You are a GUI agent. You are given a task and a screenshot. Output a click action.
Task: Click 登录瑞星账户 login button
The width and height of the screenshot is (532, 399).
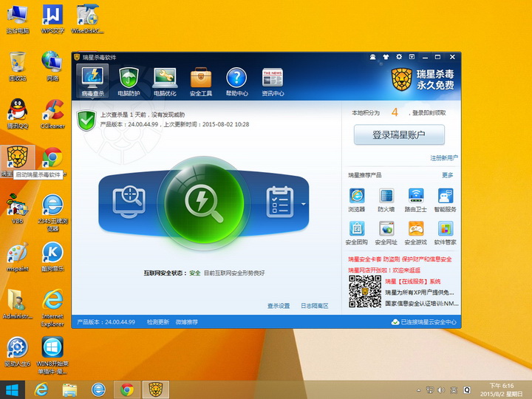pyautogui.click(x=399, y=134)
